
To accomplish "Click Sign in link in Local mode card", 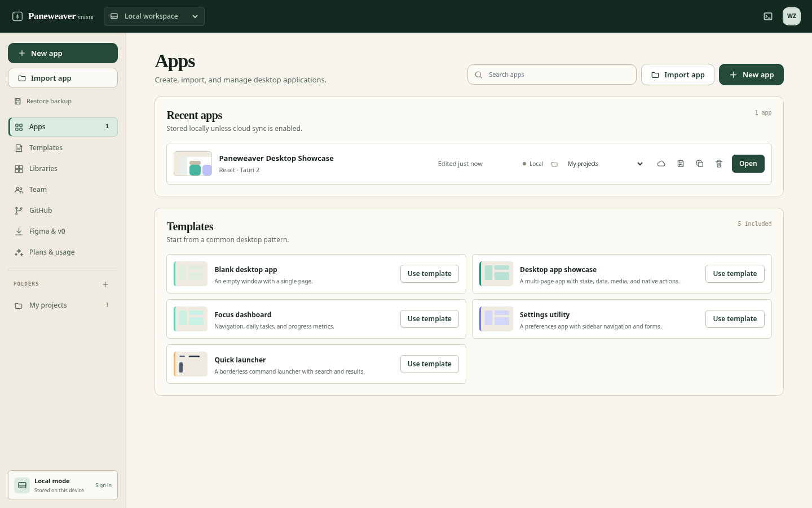I will (x=103, y=485).
